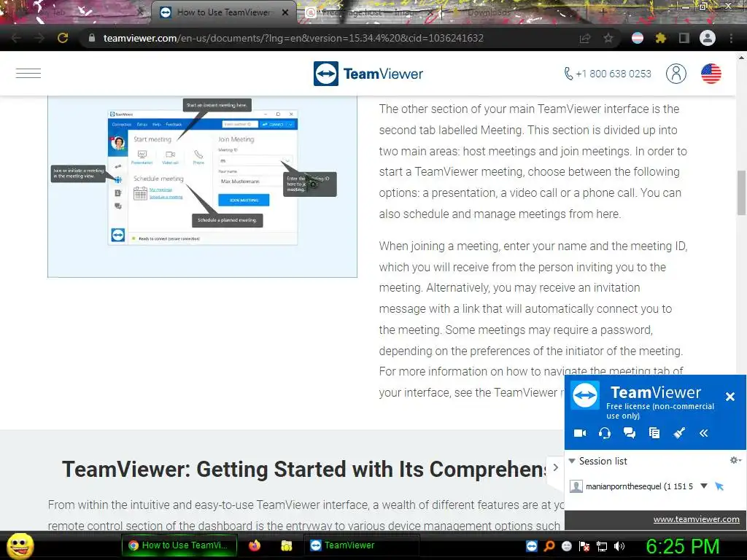Open file box icon in TeamViewer panel

(654, 433)
